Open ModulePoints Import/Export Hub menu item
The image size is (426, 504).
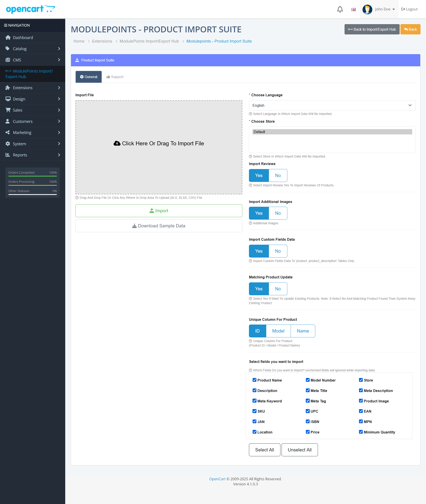[x=33, y=74]
